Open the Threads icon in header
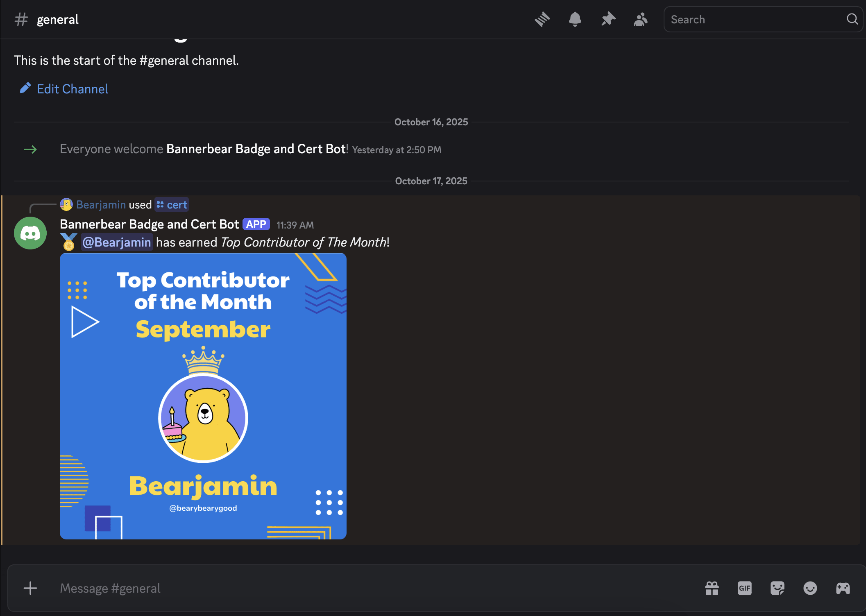The image size is (866, 616). click(x=542, y=19)
